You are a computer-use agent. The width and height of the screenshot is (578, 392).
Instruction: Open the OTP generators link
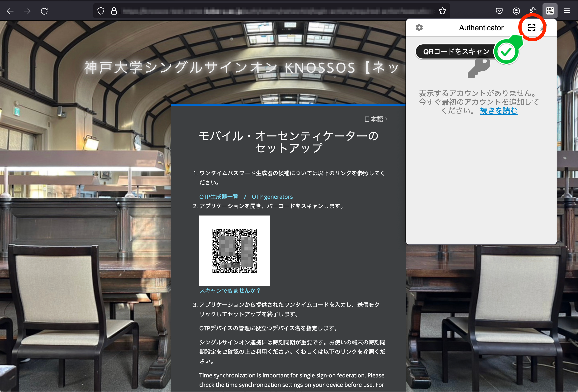(272, 197)
